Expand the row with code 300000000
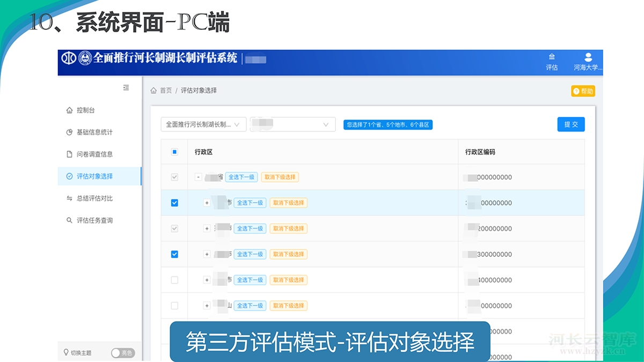Viewport: 644px width, 362px height. click(x=207, y=254)
